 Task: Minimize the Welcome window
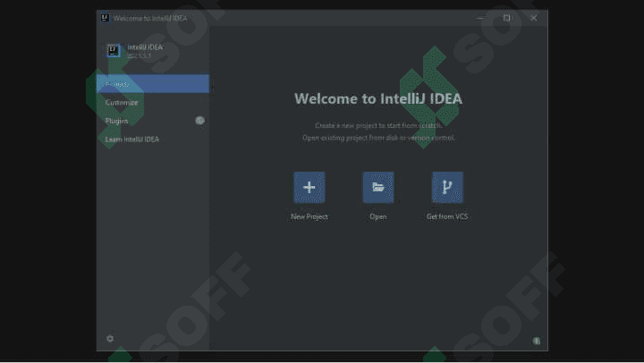pos(481,18)
